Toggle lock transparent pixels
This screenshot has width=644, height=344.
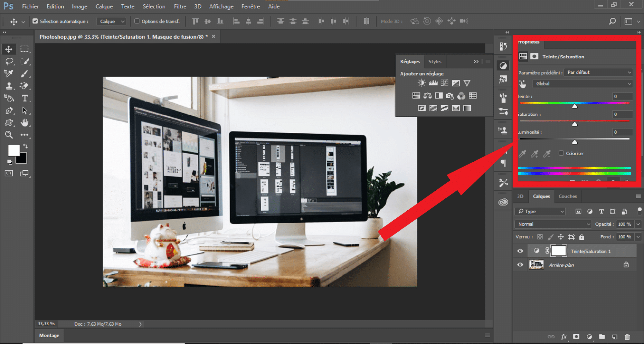[540, 237]
